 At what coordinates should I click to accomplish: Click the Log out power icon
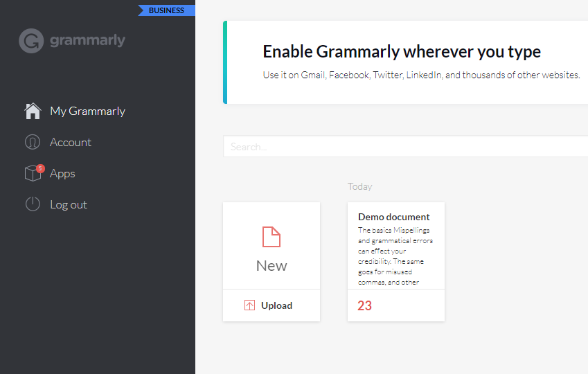33,204
